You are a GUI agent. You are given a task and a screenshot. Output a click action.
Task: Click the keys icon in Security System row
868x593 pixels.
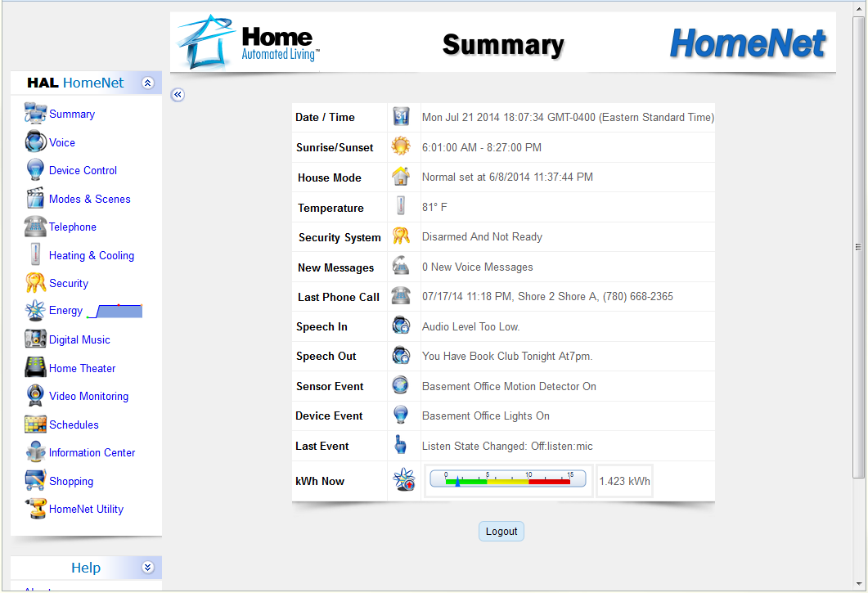[401, 236]
